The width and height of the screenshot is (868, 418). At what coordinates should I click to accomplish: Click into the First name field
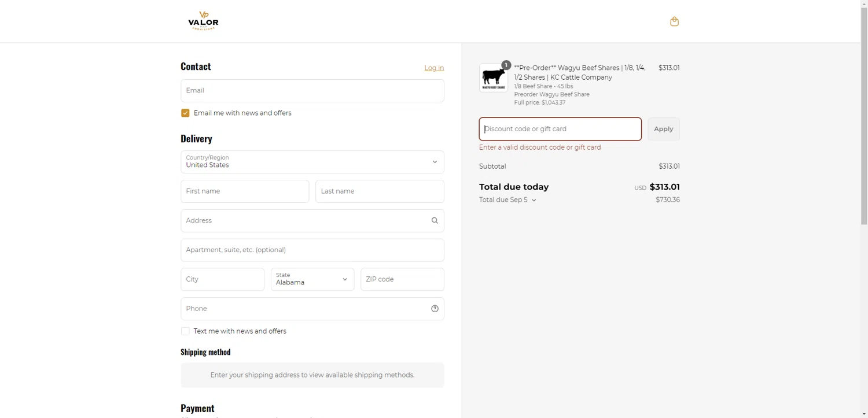[245, 191]
